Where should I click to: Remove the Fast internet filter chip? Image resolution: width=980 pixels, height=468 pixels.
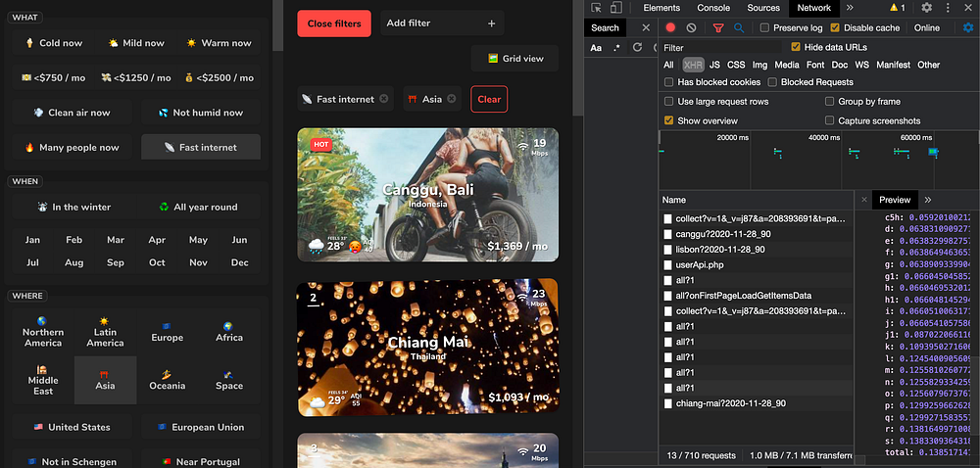point(384,99)
